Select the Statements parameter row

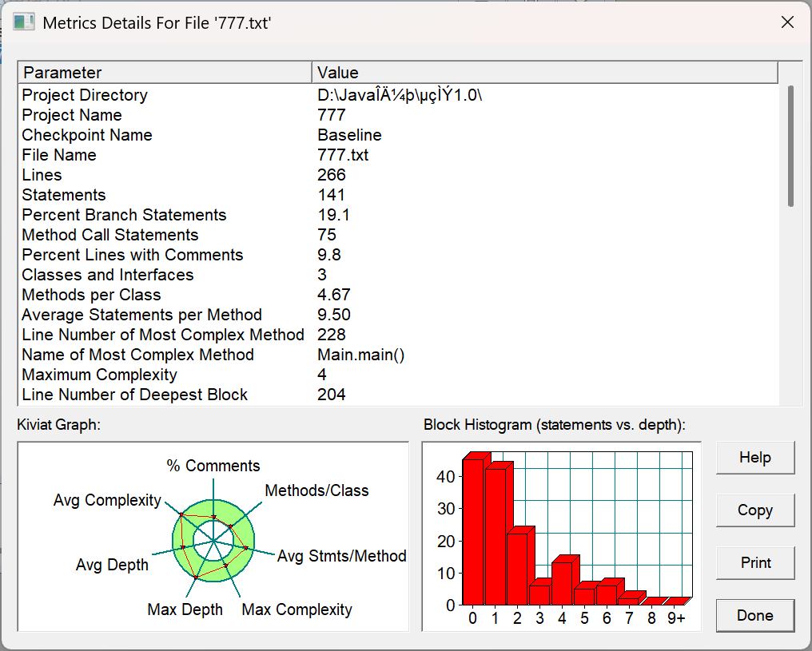click(399, 195)
